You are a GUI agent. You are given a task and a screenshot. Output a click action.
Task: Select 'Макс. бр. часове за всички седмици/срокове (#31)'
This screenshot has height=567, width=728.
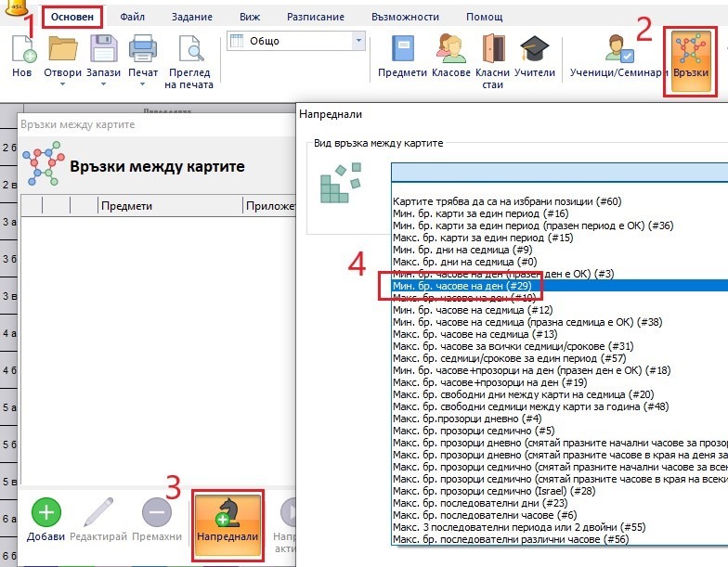(513, 346)
